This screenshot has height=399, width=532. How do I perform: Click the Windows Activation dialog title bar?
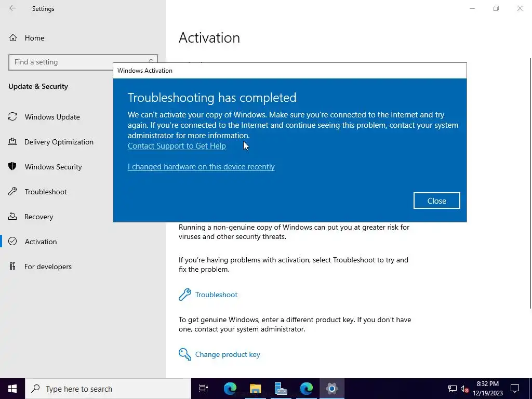tap(290, 71)
